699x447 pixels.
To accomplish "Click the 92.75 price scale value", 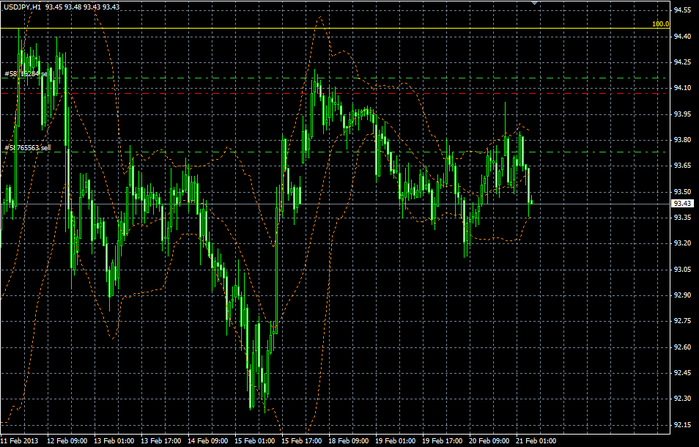I will coord(683,321).
